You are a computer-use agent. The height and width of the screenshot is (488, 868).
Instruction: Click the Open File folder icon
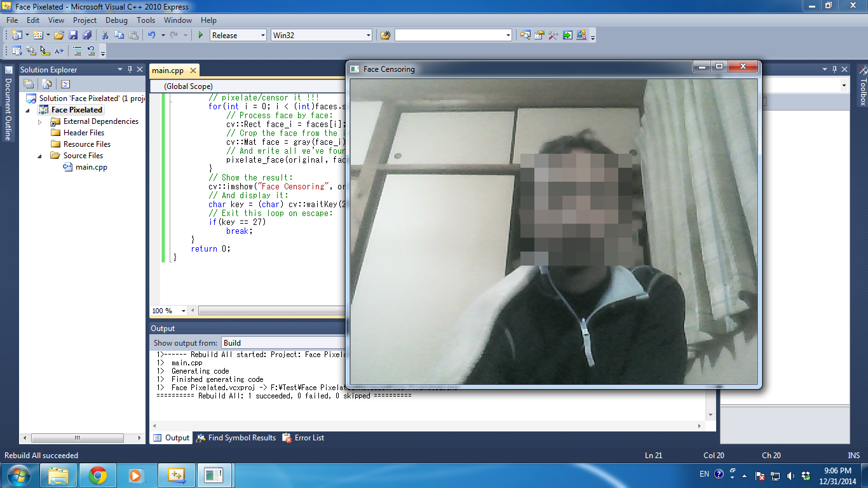58,36
